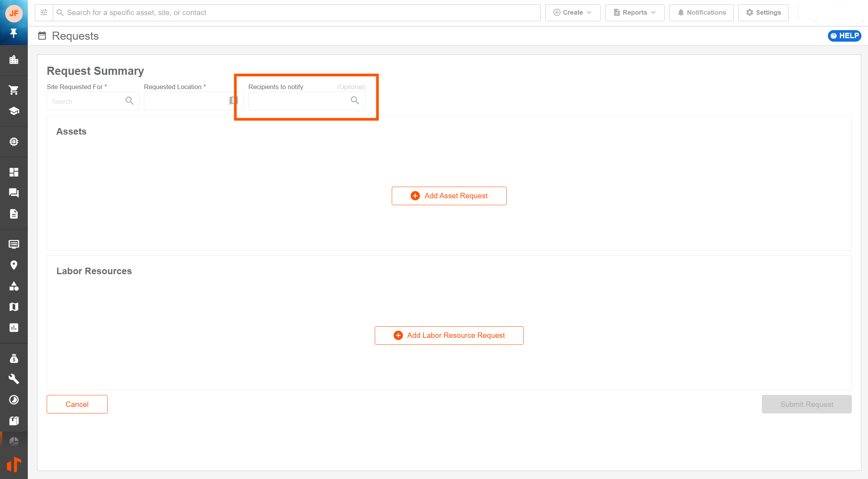Click Add Labor Resource Request button

pyautogui.click(x=449, y=336)
